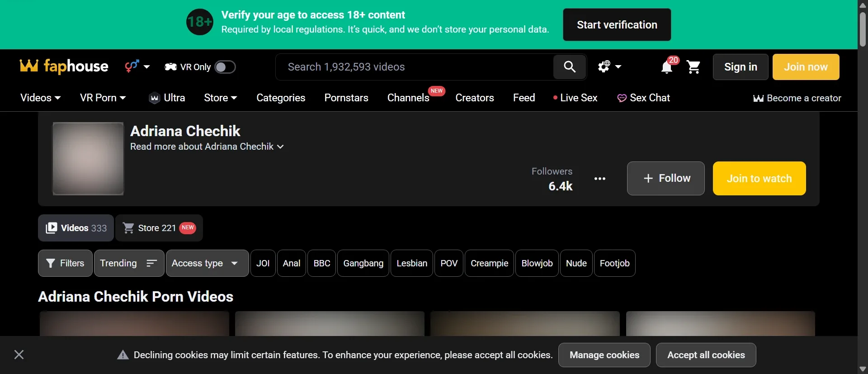Click Start verification button

(x=617, y=24)
